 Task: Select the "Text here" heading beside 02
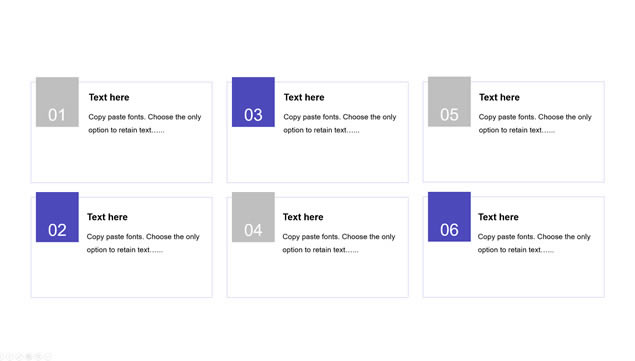coord(107,217)
